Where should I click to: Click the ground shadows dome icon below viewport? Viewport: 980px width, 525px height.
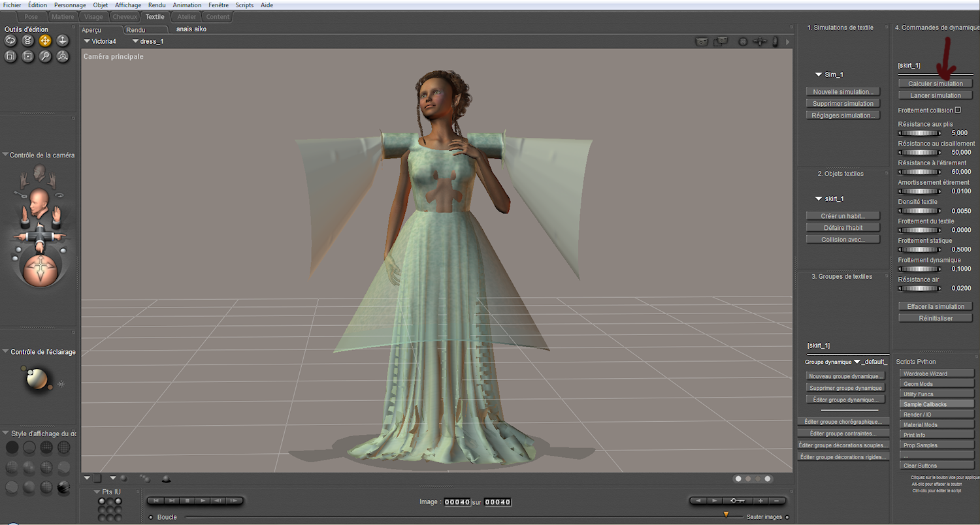pos(166,479)
